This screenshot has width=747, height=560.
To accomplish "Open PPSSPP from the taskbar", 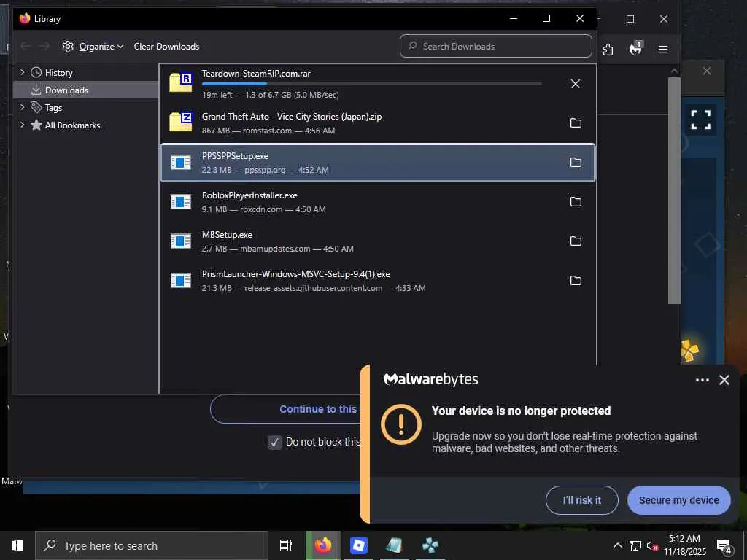I will pos(430,545).
